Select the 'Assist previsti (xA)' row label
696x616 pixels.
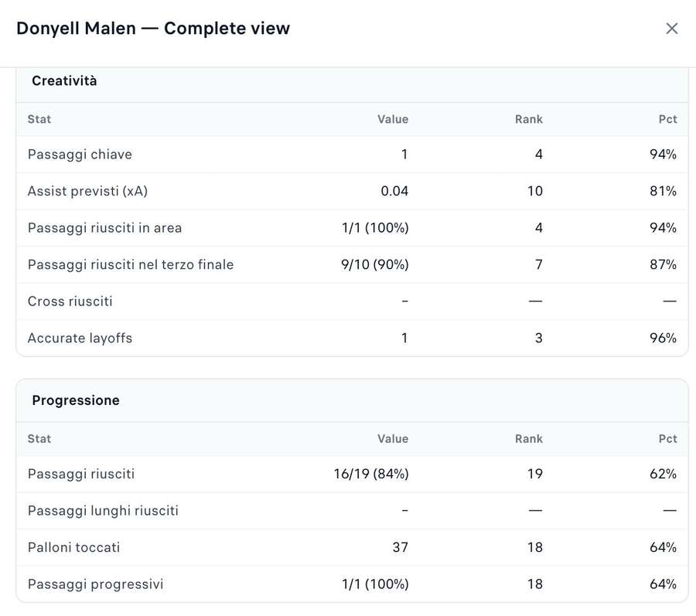pyautogui.click(x=87, y=191)
